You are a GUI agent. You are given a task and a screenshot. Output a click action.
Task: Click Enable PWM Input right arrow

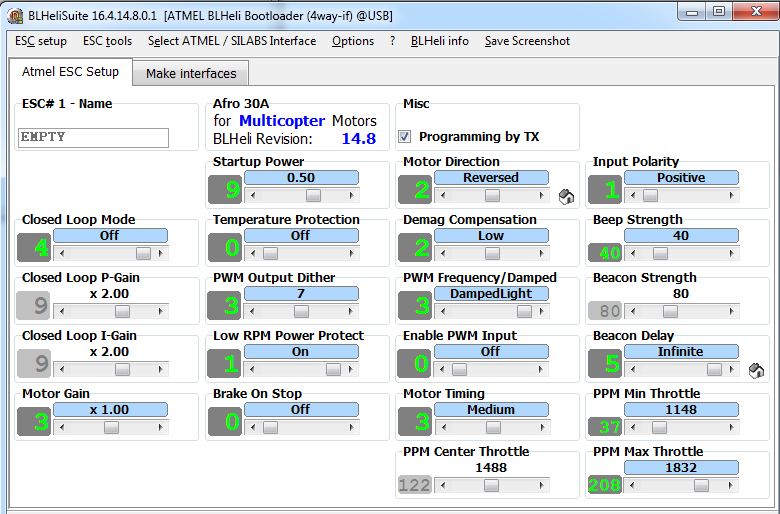coord(542,370)
